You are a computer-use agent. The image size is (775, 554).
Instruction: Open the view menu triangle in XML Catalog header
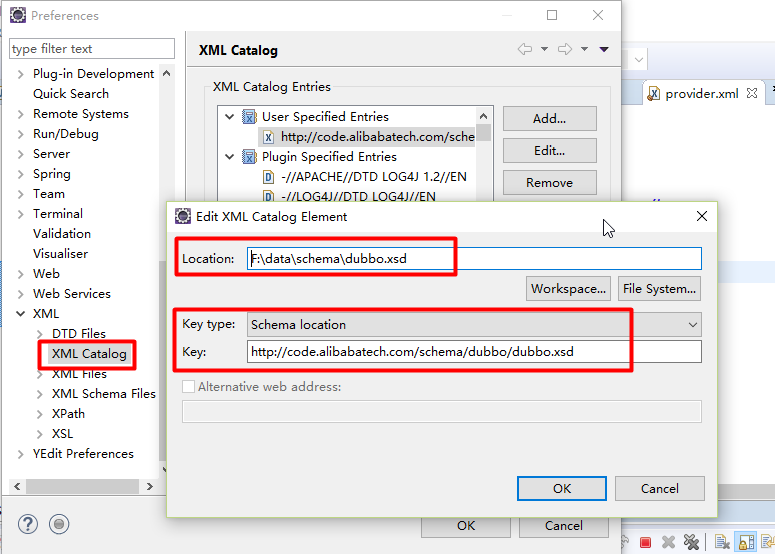tap(604, 49)
